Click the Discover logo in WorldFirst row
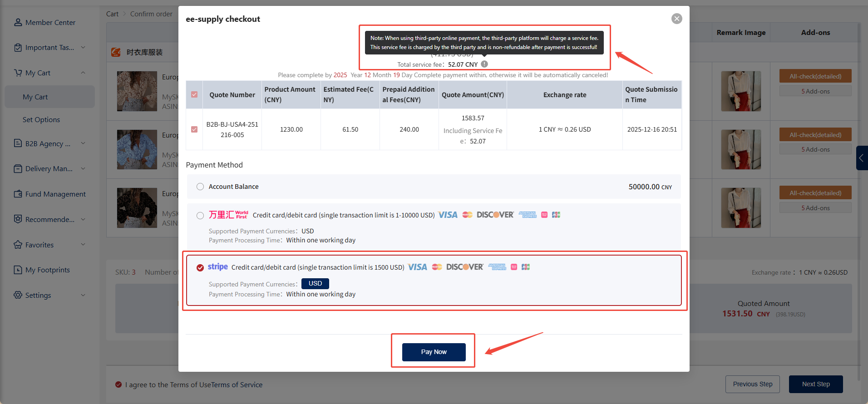The width and height of the screenshot is (868, 404). [x=495, y=215]
